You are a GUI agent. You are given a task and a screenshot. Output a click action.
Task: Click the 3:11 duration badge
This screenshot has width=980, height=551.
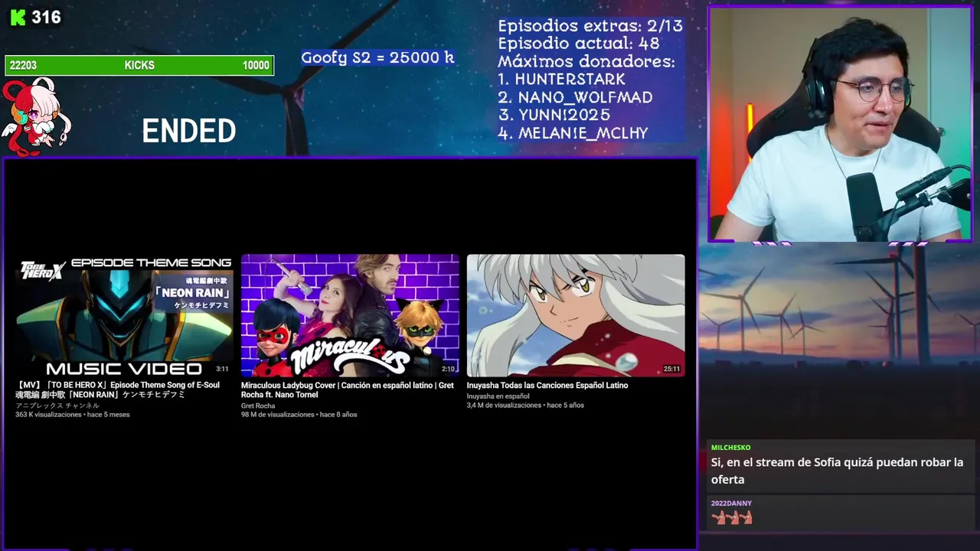tap(222, 369)
